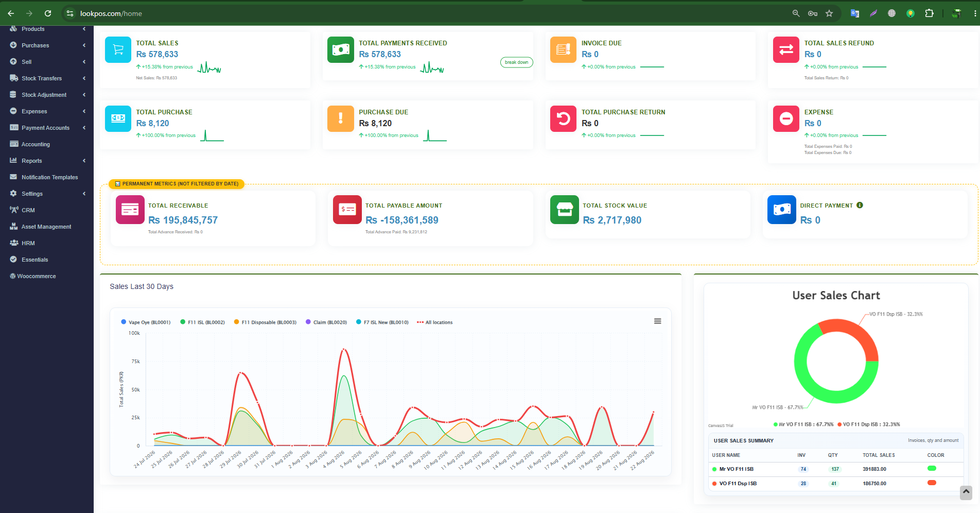This screenshot has width=980, height=513.
Task: Expand the Stock Transfers sidebar menu
Action: tap(47, 78)
